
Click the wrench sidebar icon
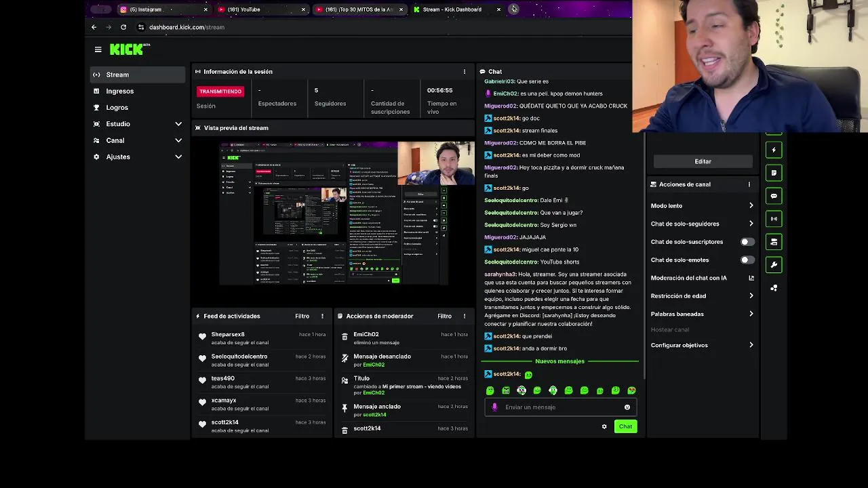(x=774, y=265)
